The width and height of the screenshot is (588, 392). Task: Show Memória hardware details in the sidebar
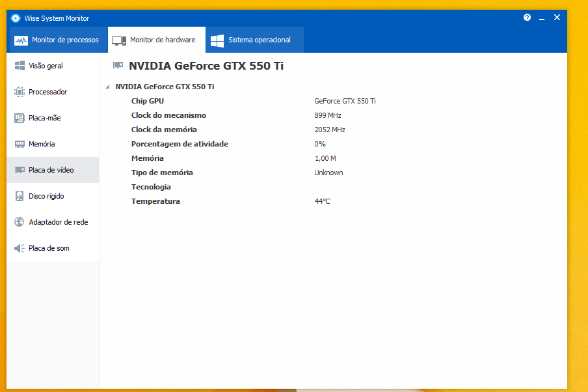(53, 144)
